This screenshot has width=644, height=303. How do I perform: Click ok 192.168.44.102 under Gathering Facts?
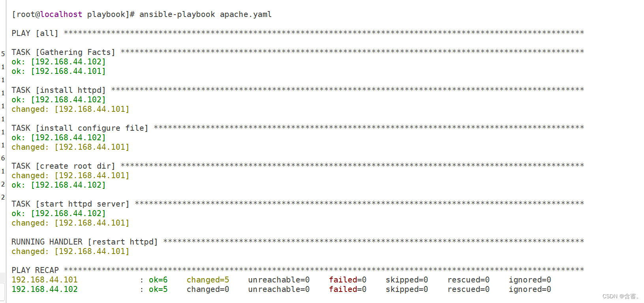coord(58,62)
